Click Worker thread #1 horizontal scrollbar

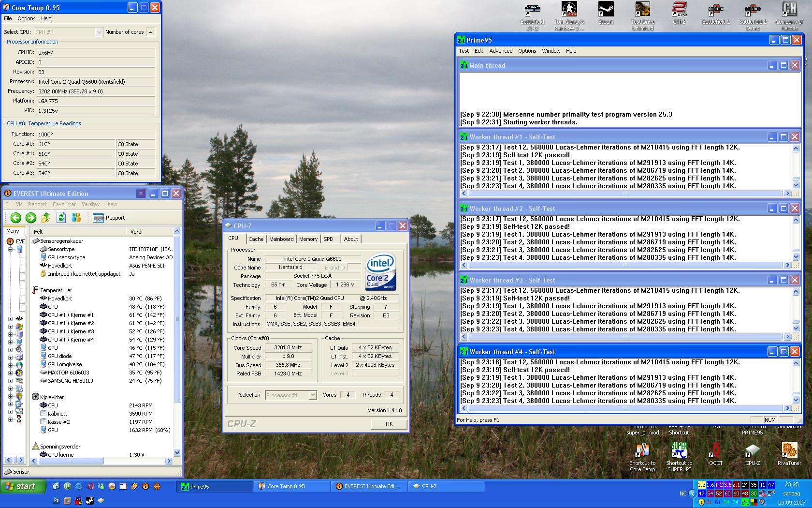(x=625, y=194)
